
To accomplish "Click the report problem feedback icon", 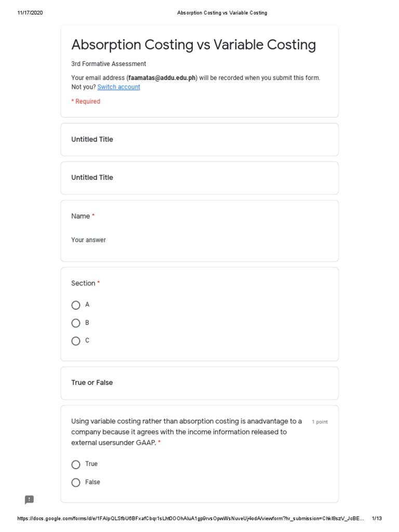I will pyautogui.click(x=30, y=500).
